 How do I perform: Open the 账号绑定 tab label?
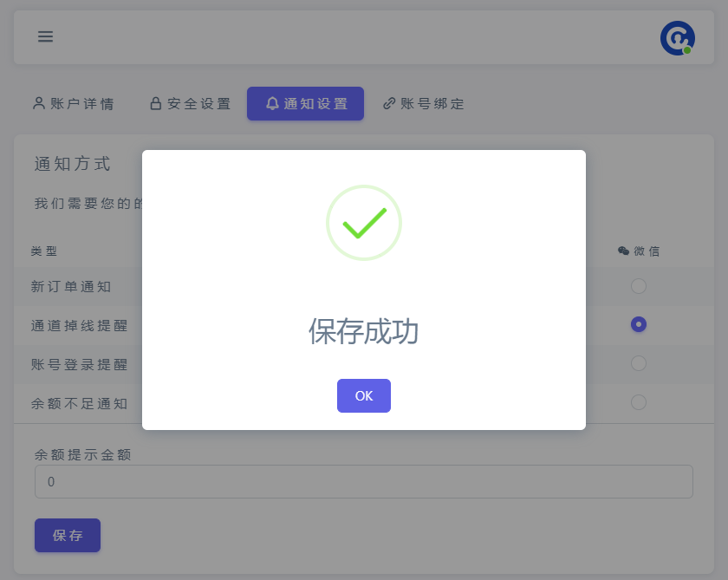click(432, 104)
